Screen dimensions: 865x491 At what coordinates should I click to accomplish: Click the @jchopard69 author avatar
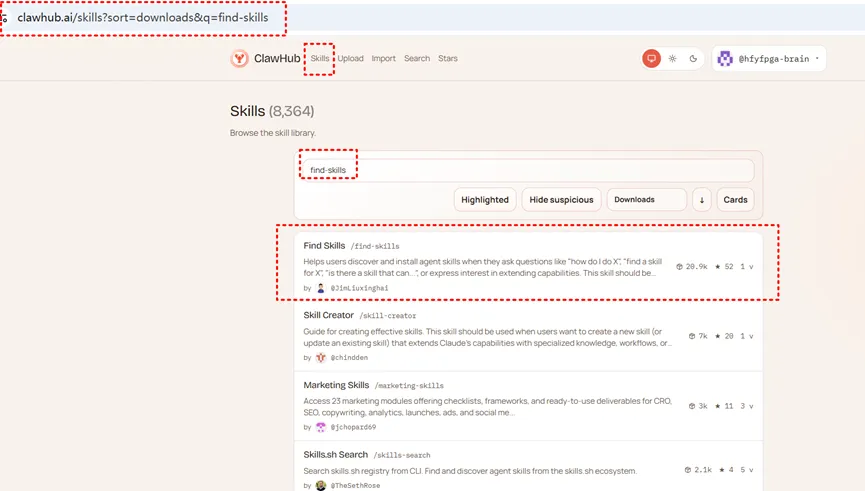[x=321, y=427]
